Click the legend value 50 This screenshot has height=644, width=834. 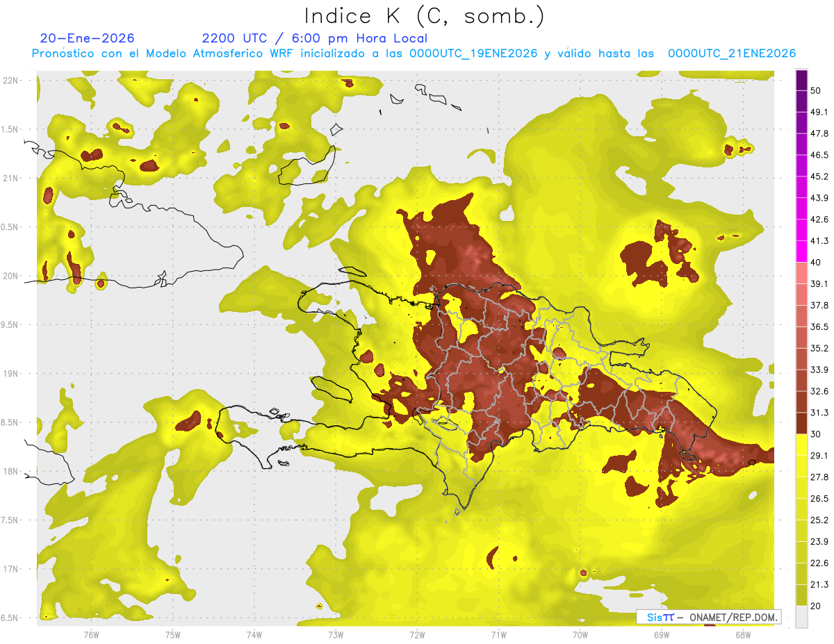click(x=816, y=90)
